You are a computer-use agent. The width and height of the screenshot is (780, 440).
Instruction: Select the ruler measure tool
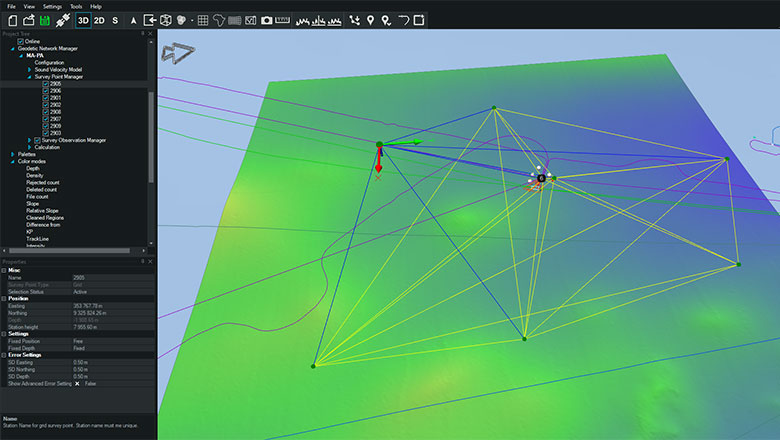pos(283,20)
